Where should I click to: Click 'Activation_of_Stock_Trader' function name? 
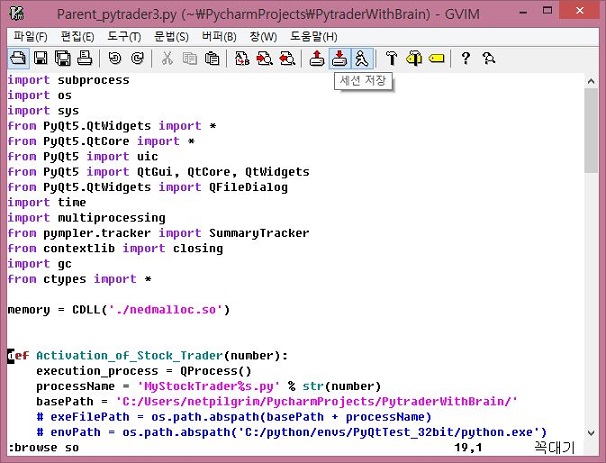(129, 356)
